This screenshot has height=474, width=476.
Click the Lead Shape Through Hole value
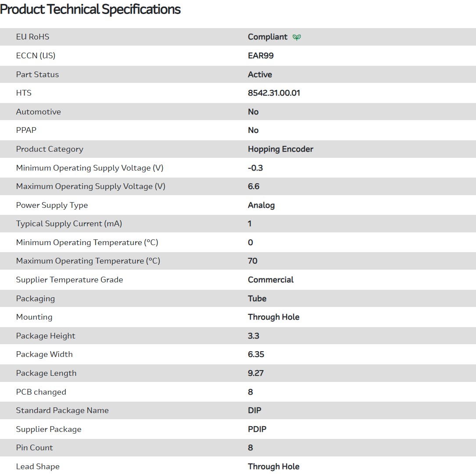273,467
